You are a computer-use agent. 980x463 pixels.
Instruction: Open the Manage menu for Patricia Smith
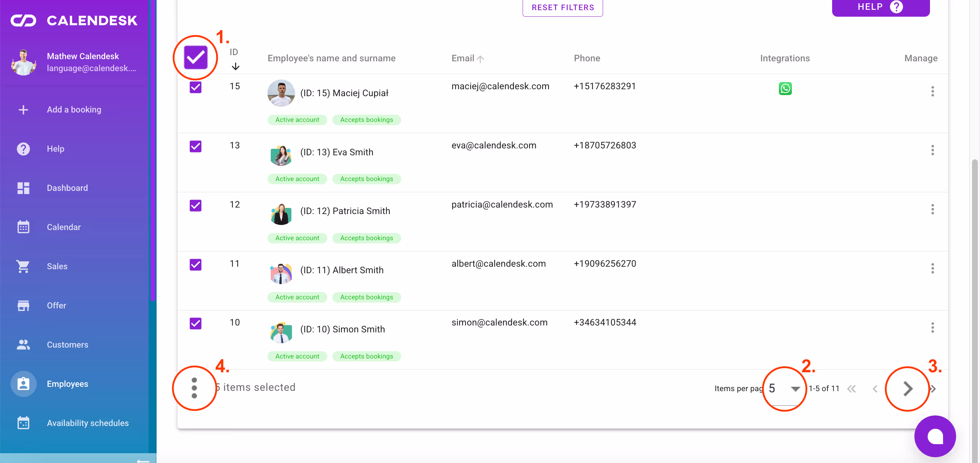click(933, 209)
